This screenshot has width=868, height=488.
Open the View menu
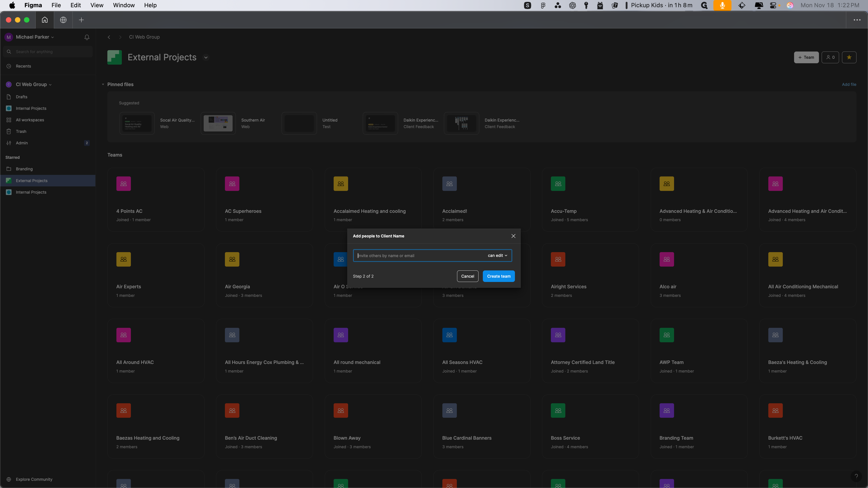(97, 5)
